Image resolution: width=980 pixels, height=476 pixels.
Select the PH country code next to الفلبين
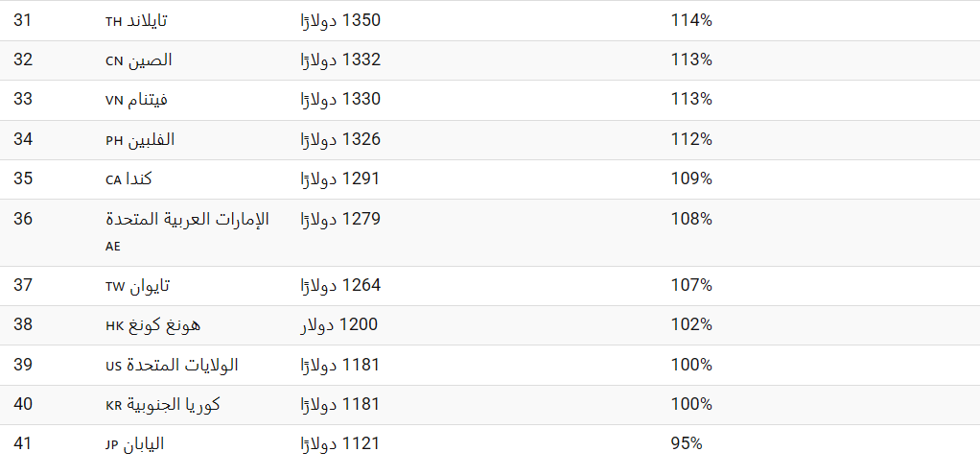[x=114, y=141]
